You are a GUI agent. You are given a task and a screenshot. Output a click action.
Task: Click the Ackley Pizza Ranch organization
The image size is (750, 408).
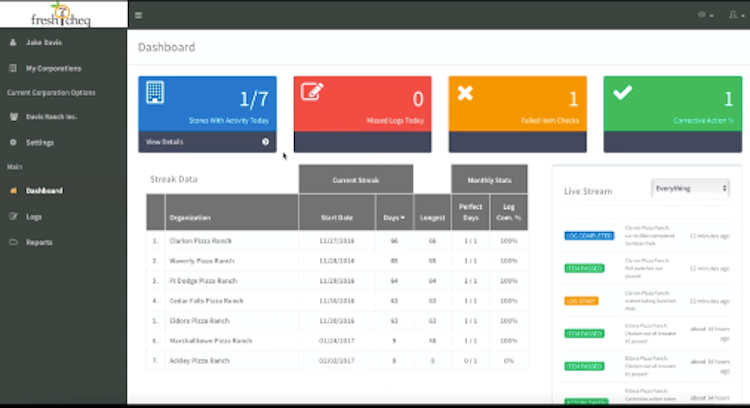(199, 361)
